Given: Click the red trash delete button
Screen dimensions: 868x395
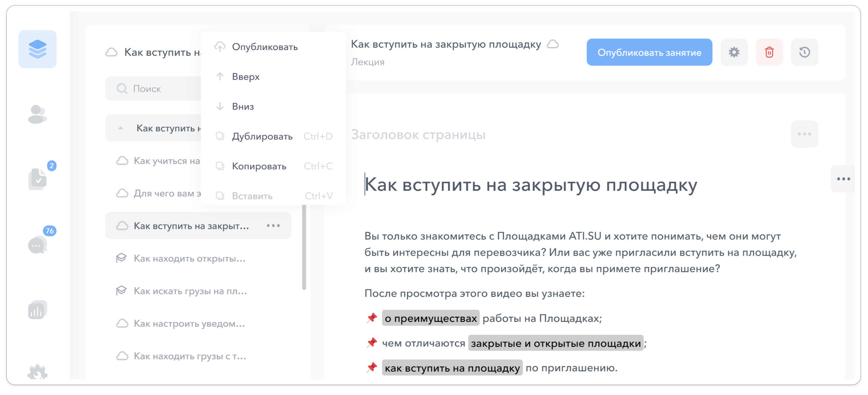Looking at the screenshot, I should pyautogui.click(x=769, y=52).
